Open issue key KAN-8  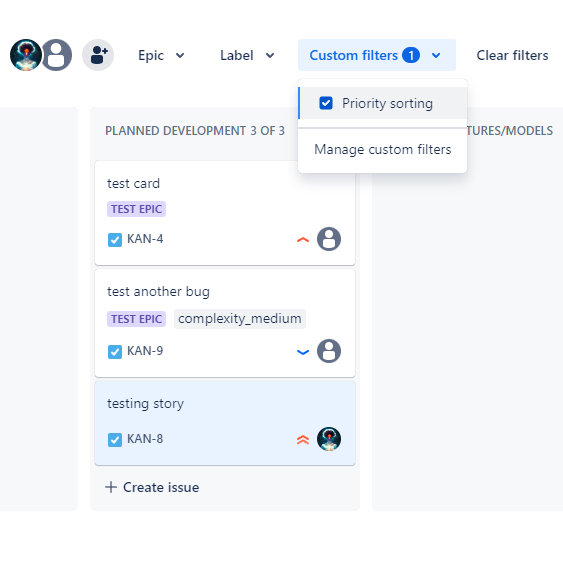click(145, 439)
